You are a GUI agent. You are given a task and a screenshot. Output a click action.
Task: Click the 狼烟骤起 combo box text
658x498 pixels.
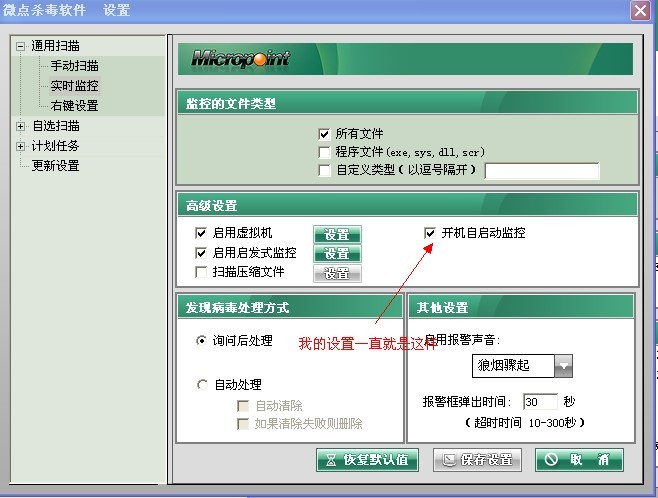504,365
